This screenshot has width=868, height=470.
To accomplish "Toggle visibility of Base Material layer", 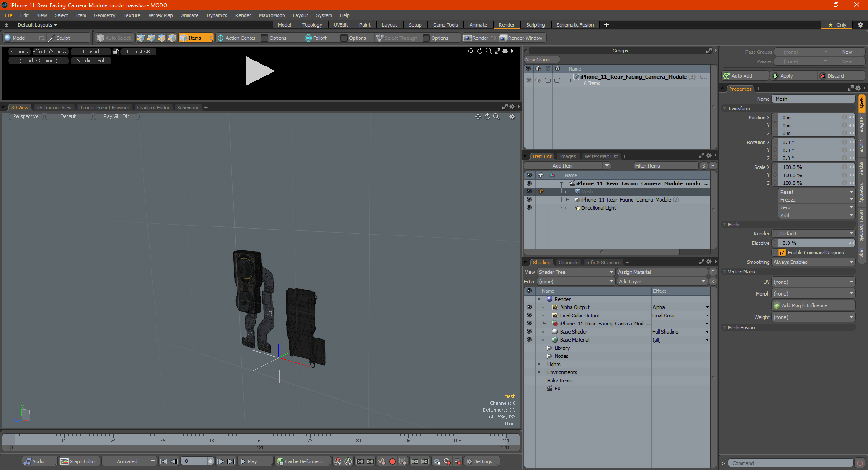I will (529, 340).
